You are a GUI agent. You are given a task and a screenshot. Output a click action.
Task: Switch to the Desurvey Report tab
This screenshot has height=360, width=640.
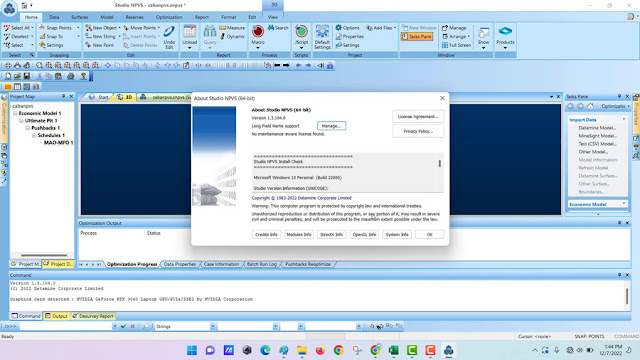[93, 316]
